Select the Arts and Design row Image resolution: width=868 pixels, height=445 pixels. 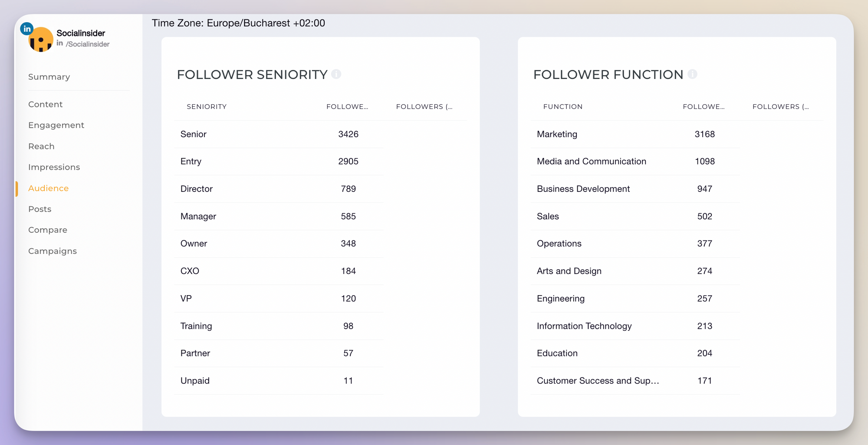pos(635,271)
